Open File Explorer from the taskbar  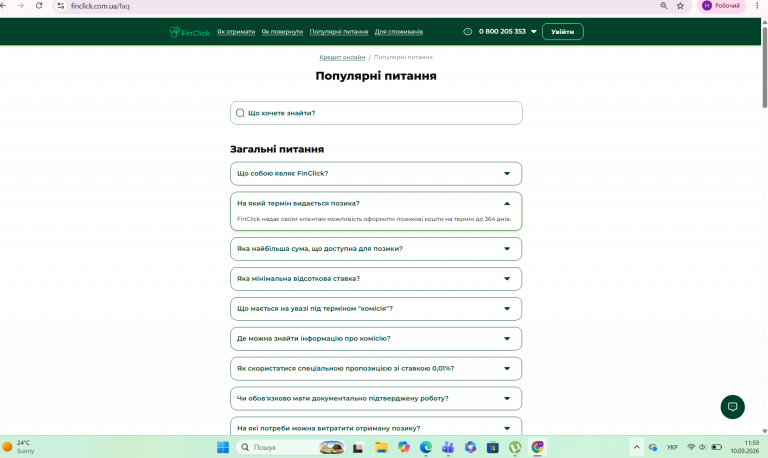pyautogui.click(x=381, y=447)
